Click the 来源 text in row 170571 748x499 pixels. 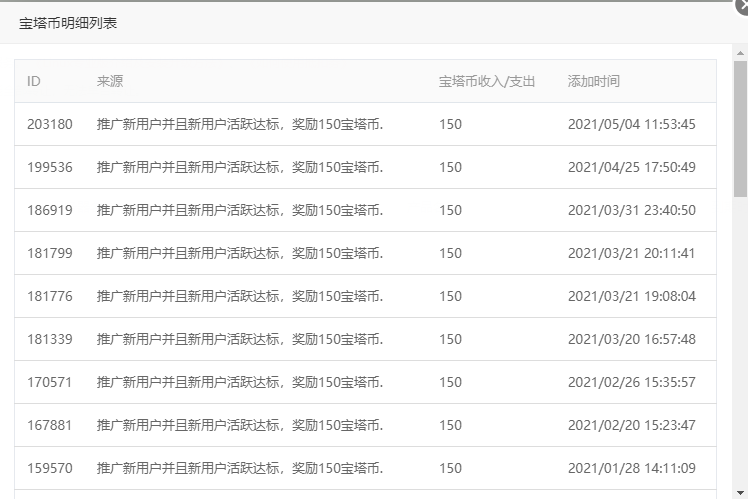[x=240, y=382]
